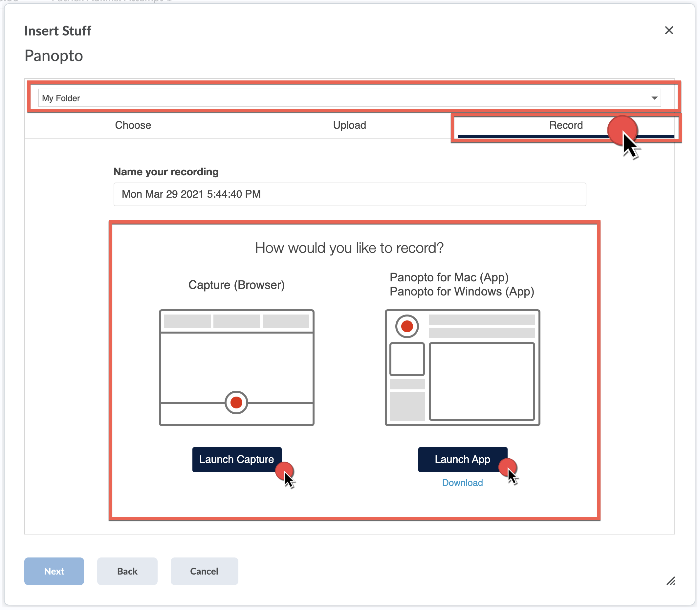Click the Launch Capture button
The height and width of the screenshot is (610, 700).
[237, 459]
